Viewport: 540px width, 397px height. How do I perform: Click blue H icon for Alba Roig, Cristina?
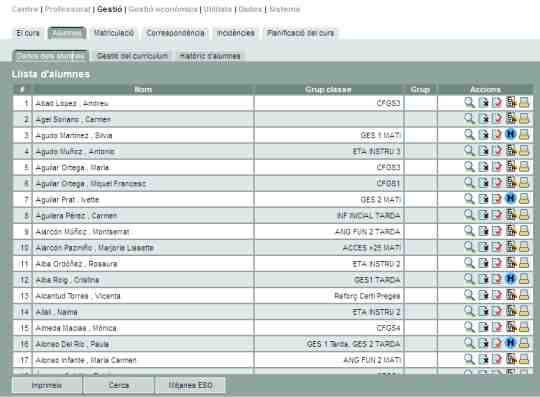pyautogui.click(x=510, y=279)
